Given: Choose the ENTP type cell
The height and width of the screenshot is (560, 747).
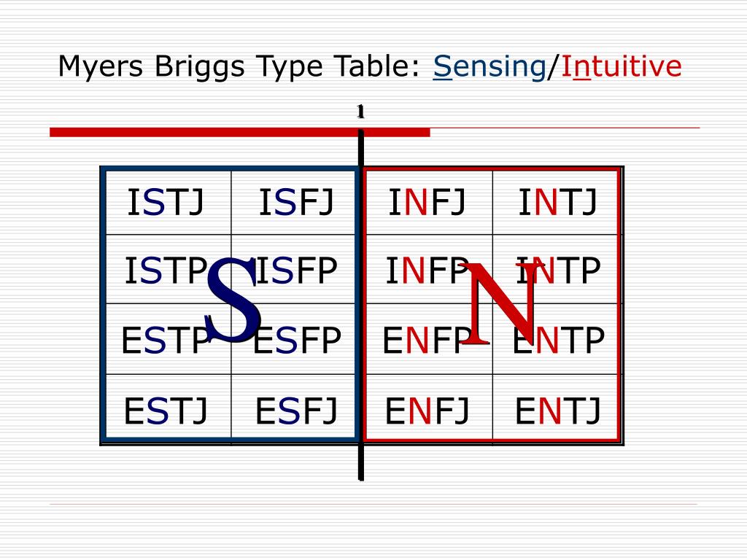Looking at the screenshot, I should (555, 339).
